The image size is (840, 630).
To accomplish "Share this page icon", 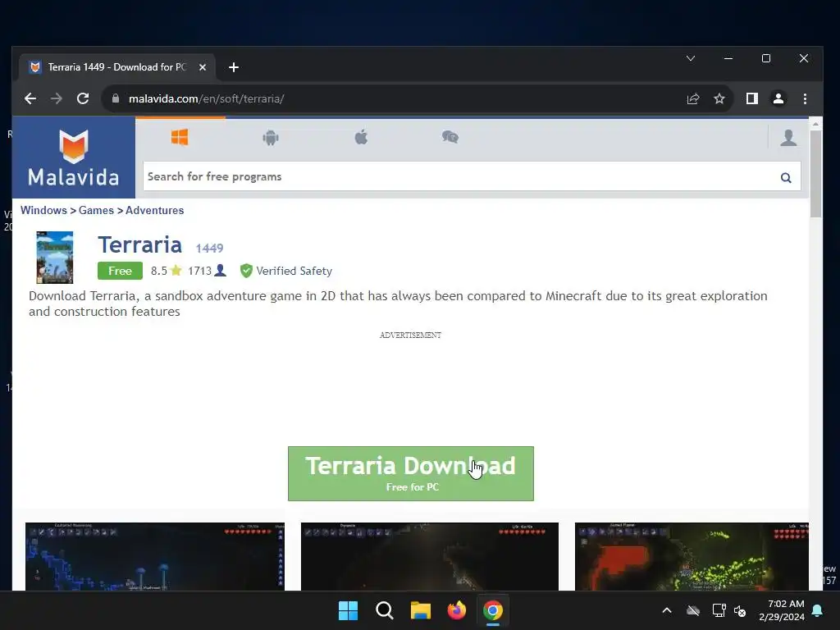I will pos(693,98).
